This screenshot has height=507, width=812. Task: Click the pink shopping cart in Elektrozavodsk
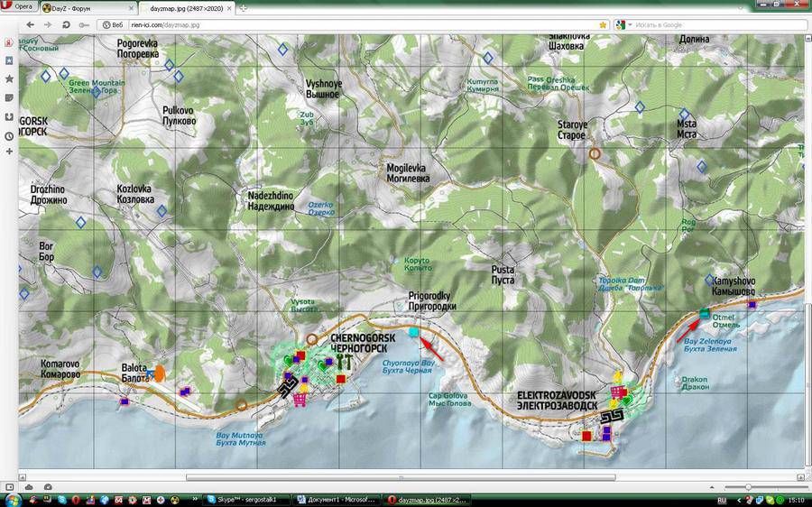coord(616,392)
